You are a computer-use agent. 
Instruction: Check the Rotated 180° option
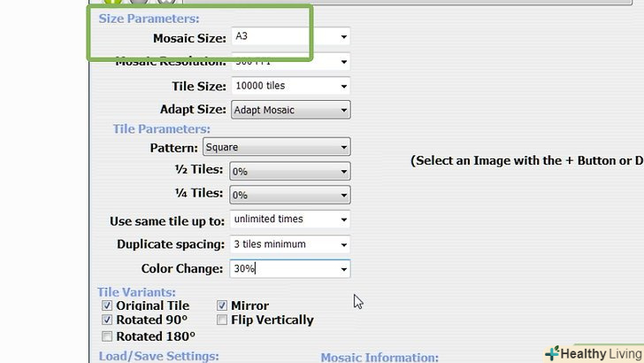(107, 336)
